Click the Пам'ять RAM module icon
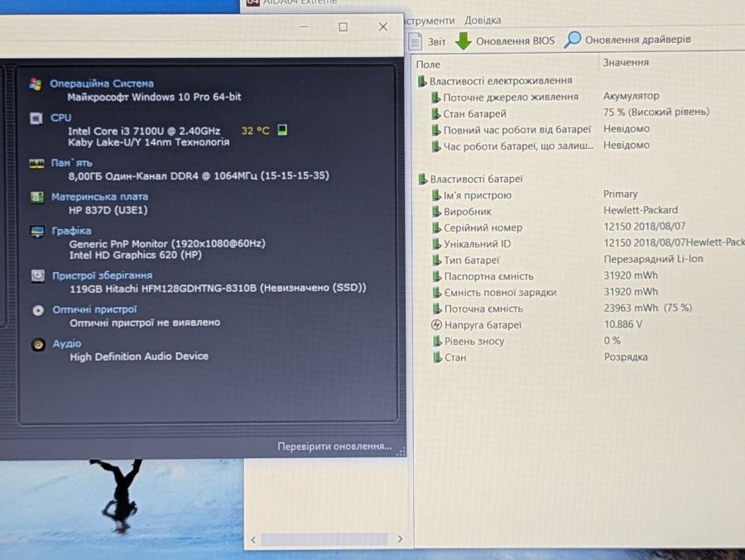745x560 pixels. pos(36,164)
